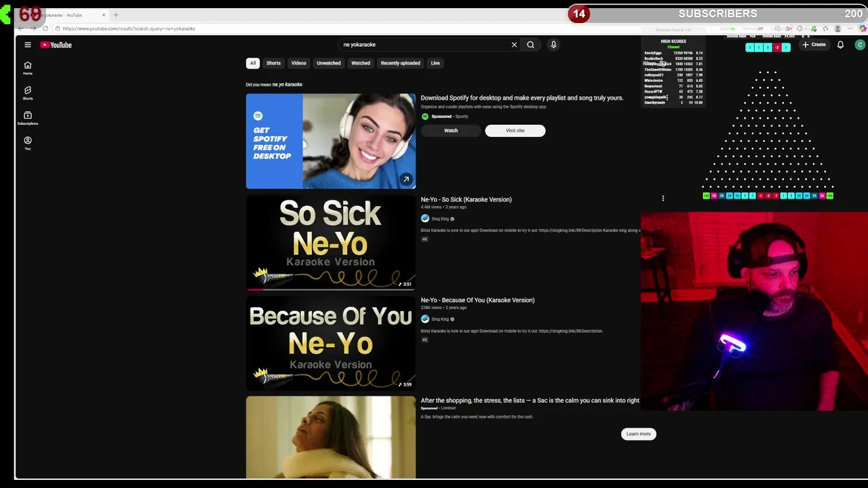Viewport: 868px width, 488px height.
Task: Click the Because Of You karaoke thumbnail
Action: (x=330, y=342)
